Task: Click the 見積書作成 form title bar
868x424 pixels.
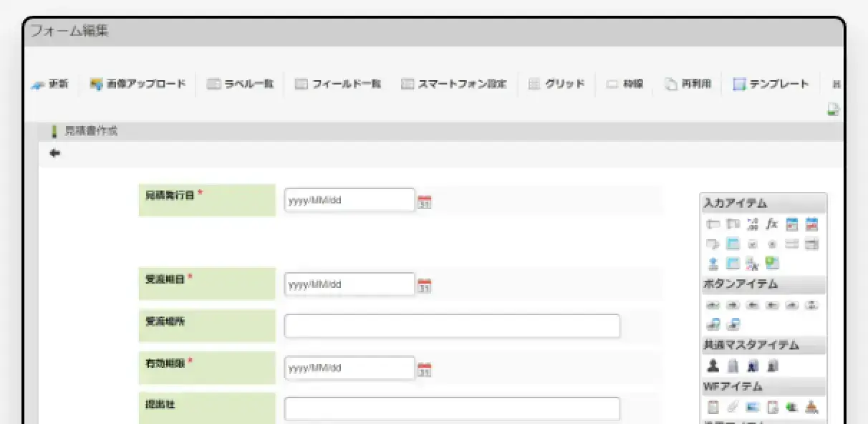Action: point(440,131)
